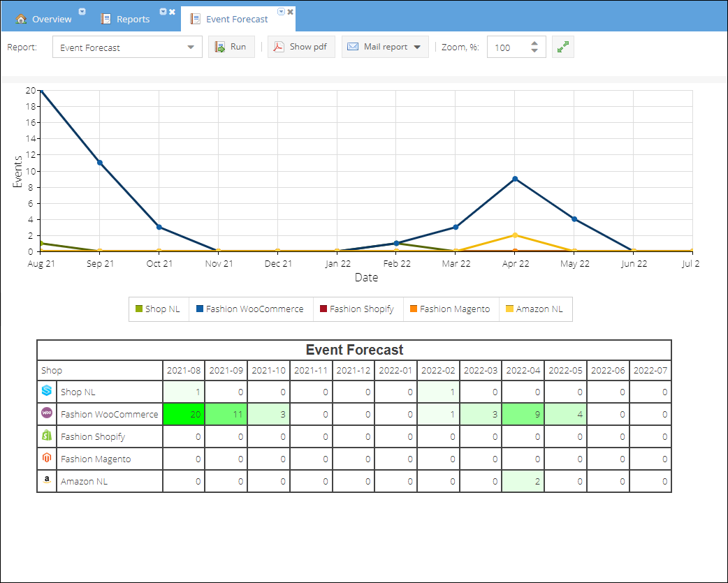Close the Event Forecast tab

pos(290,12)
